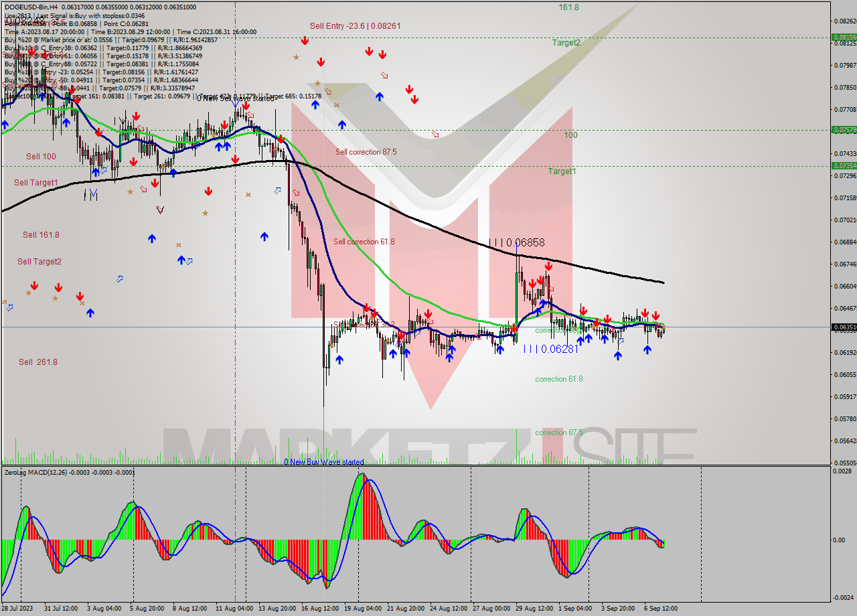This screenshot has width=857, height=616.
Task: Click the '19 Aug 04:00' date label
Action: (x=363, y=609)
